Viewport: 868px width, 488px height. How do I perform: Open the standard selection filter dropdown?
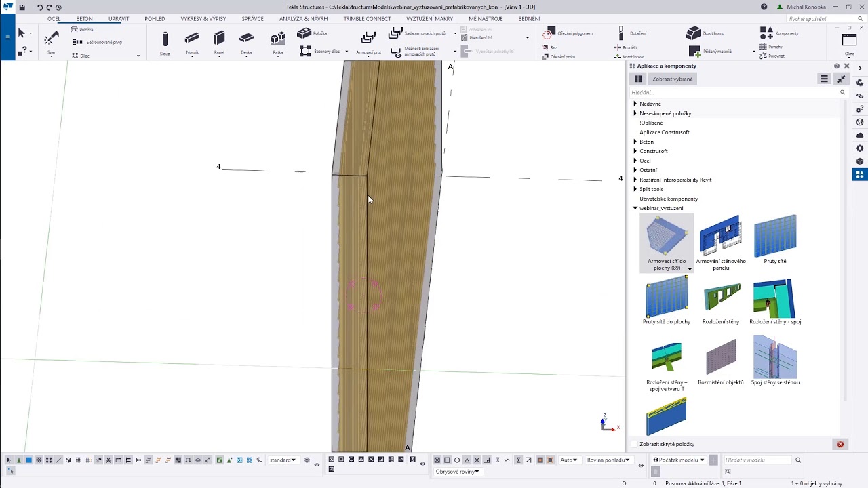tap(283, 460)
